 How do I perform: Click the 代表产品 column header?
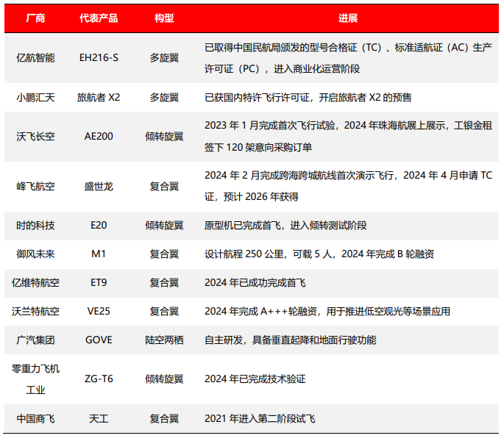point(99,18)
